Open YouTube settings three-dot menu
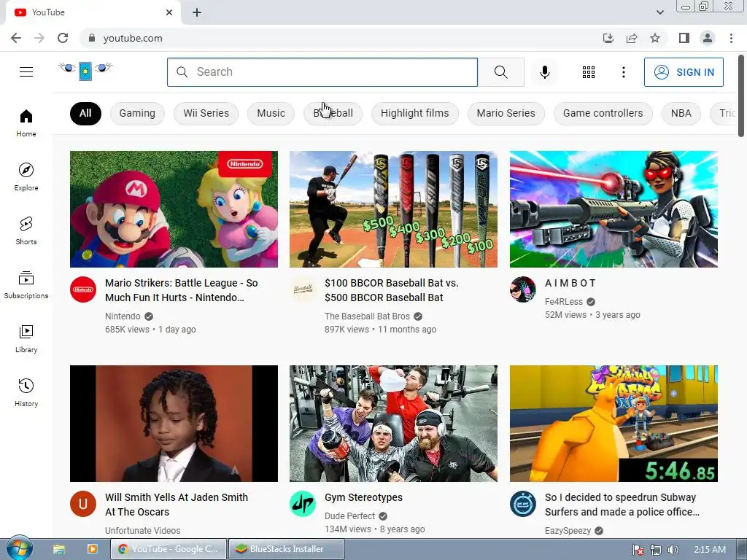The height and width of the screenshot is (560, 747). point(624,72)
